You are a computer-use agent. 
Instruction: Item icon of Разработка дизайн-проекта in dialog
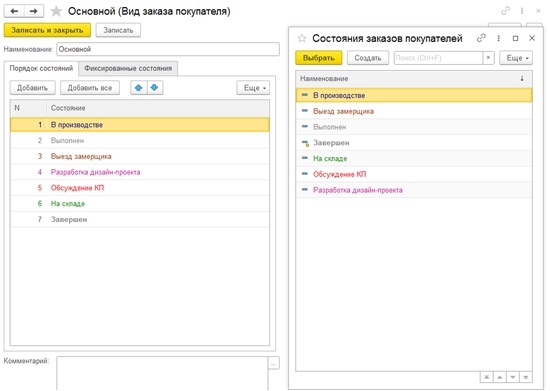click(305, 190)
